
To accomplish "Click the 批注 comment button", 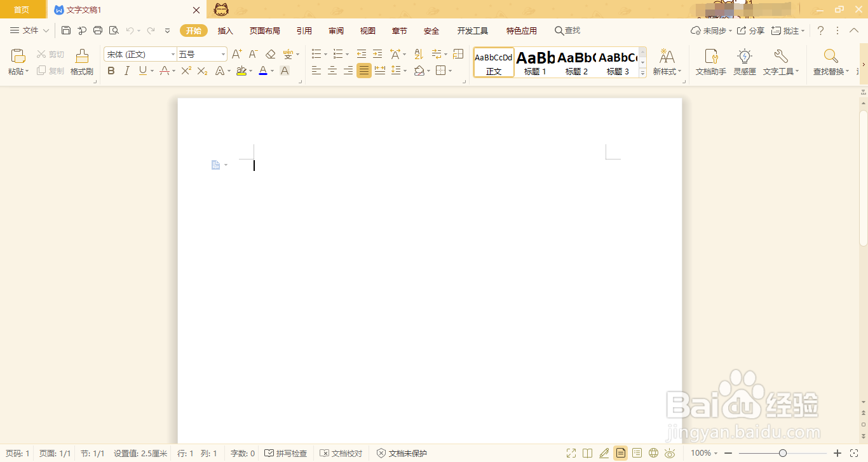I will pos(788,31).
